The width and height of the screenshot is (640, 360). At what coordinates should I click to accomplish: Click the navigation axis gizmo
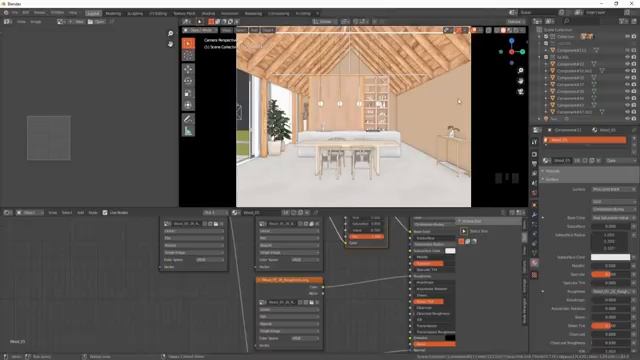tap(511, 51)
